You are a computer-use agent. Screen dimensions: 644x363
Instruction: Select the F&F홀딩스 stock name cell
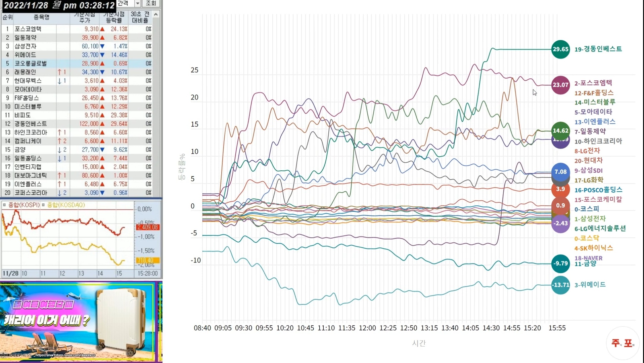(35, 98)
